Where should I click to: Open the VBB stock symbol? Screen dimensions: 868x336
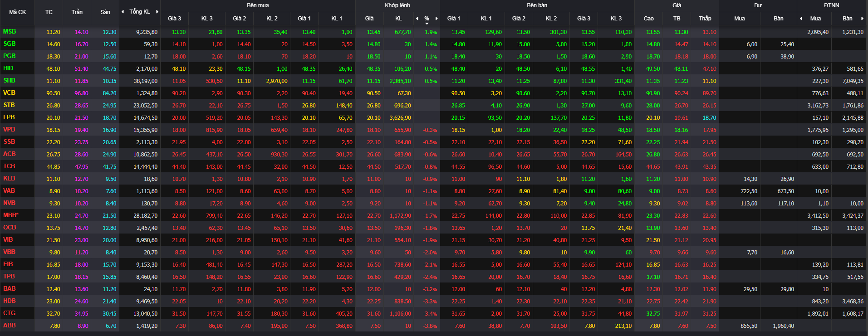9,252
